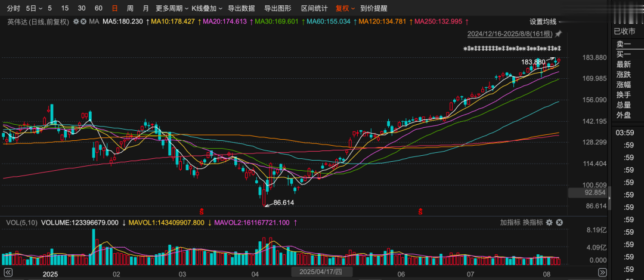Click the 涨幅 label in quote panel
Screen dimensions: 644x280
(624, 85)
